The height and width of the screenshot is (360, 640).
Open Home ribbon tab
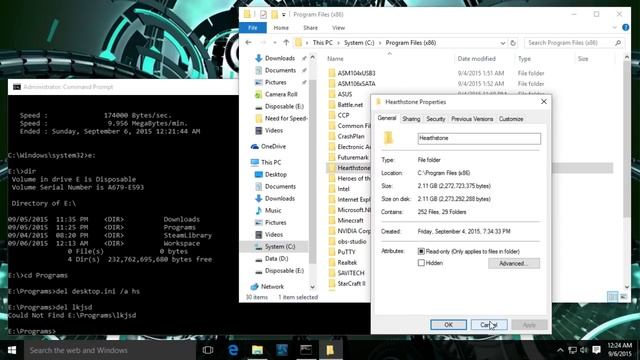[281, 28]
